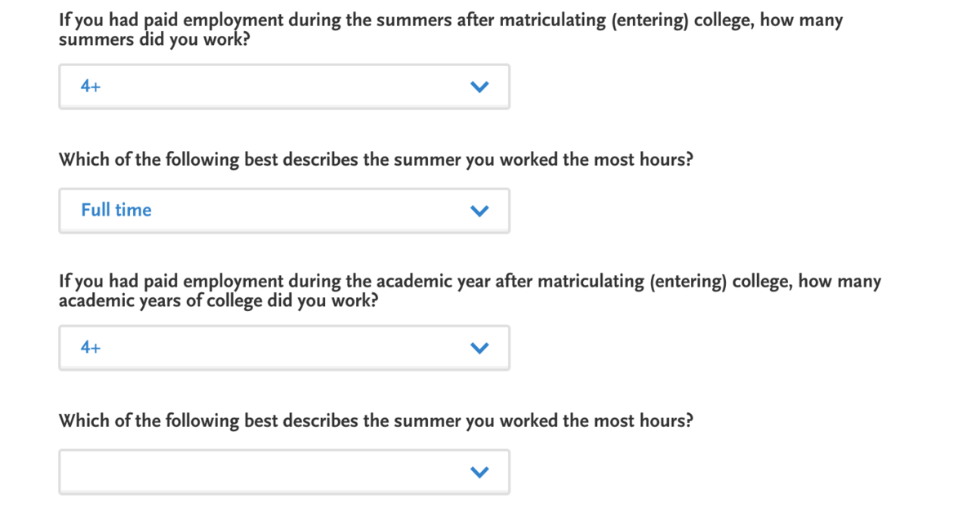Open the empty unanswered dropdown
Screen dimensions: 980x516
coord(284,472)
